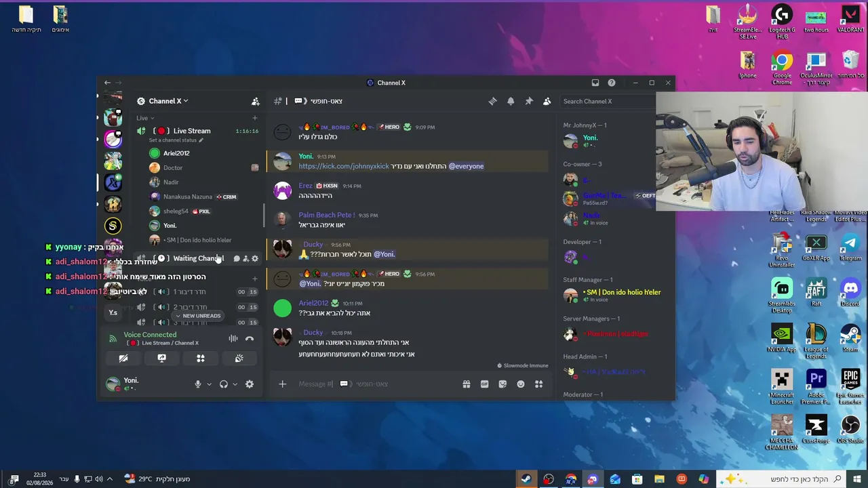Open Discord taskbar icon

coord(593,479)
